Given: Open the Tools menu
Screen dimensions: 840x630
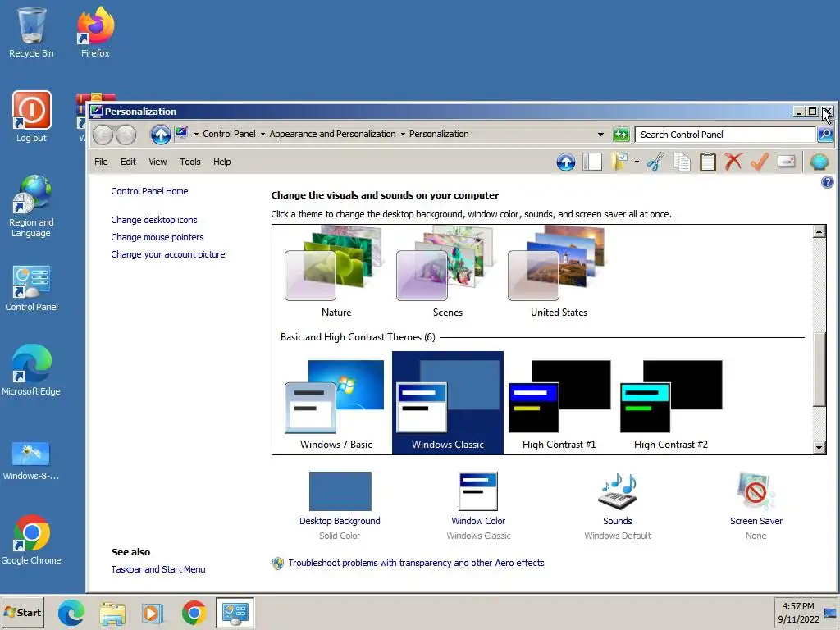Looking at the screenshot, I should pos(190,162).
